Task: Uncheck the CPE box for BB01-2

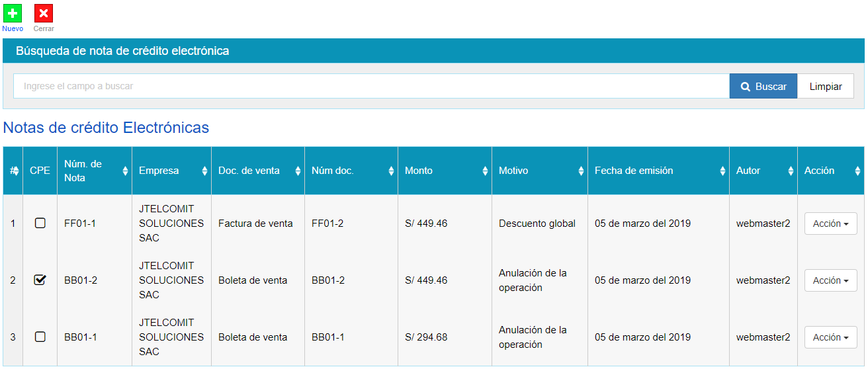Action: pyautogui.click(x=40, y=280)
